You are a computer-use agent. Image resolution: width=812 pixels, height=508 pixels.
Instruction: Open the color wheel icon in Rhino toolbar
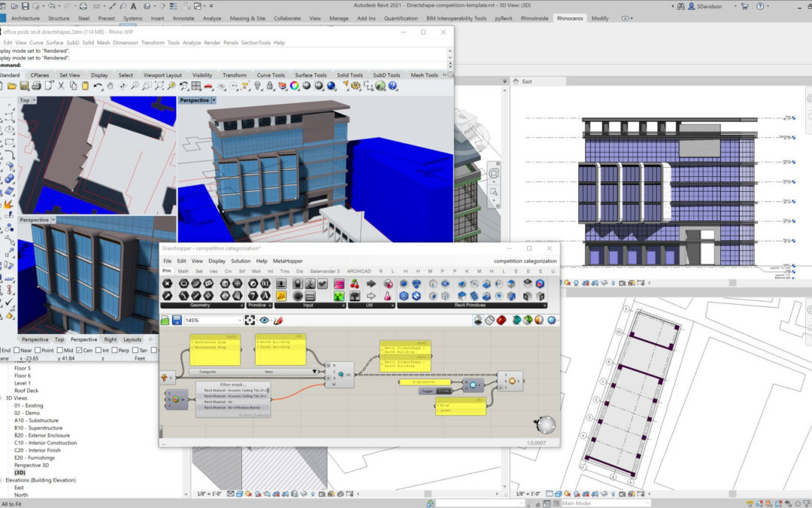tap(294, 86)
